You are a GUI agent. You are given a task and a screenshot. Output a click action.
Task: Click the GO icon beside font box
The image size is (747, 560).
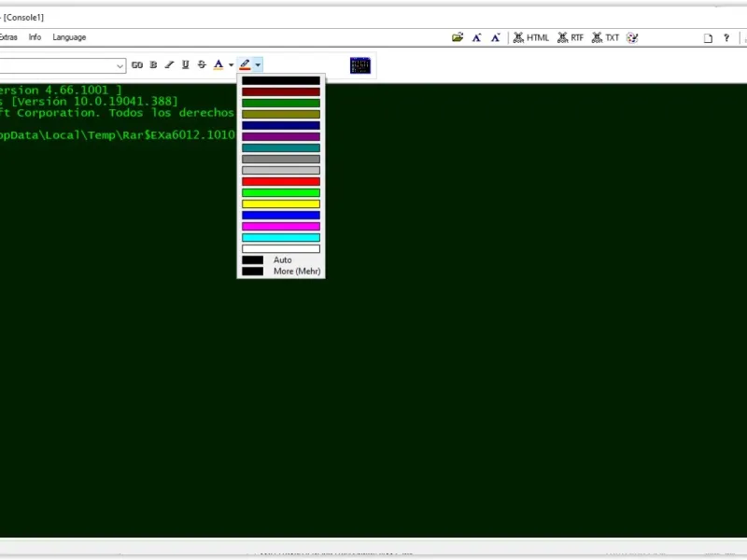137,65
